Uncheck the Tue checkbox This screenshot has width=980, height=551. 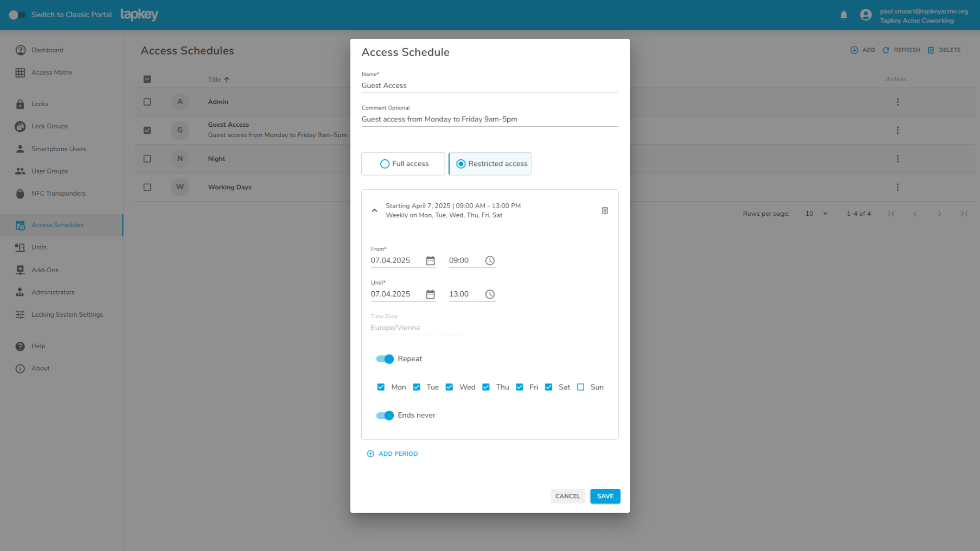(x=417, y=387)
